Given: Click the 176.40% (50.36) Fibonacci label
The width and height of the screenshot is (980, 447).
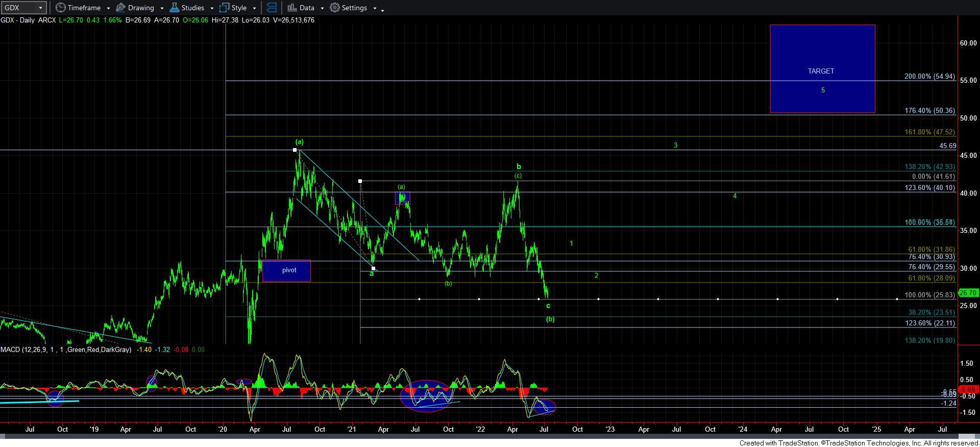Looking at the screenshot, I should tap(929, 110).
